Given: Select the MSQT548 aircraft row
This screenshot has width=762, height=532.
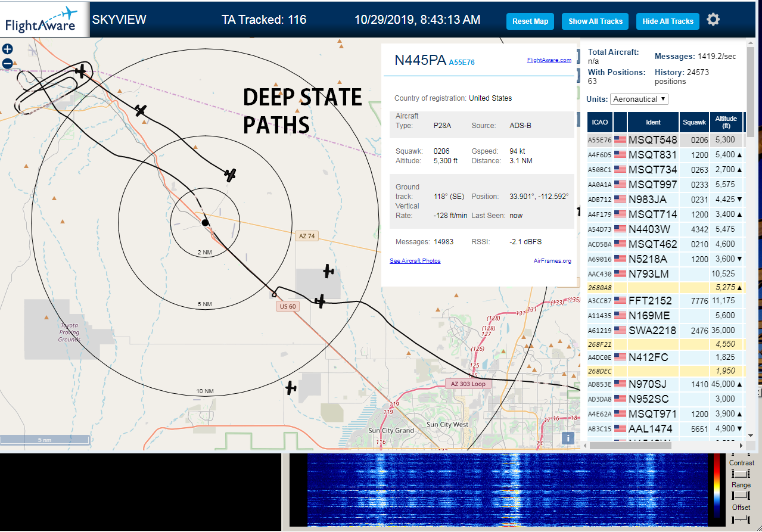Looking at the screenshot, I should [x=665, y=139].
